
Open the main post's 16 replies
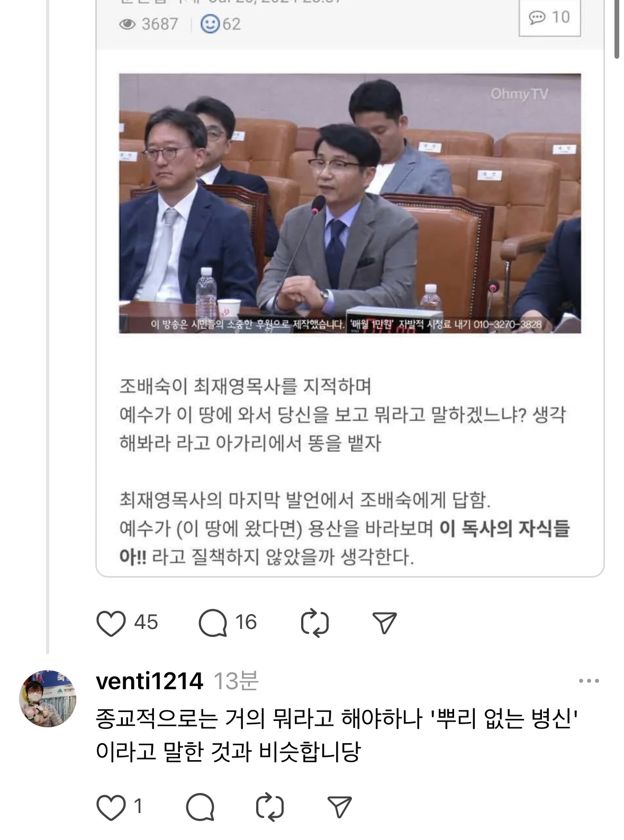213,623
